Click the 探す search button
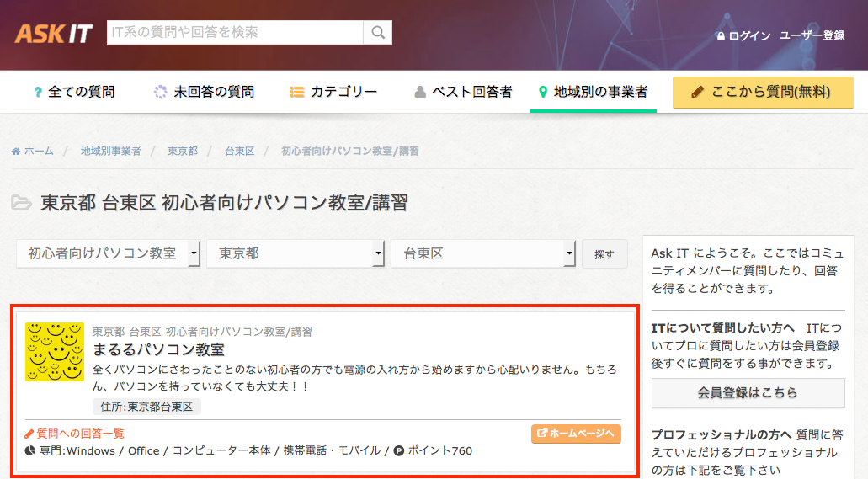 (x=604, y=254)
